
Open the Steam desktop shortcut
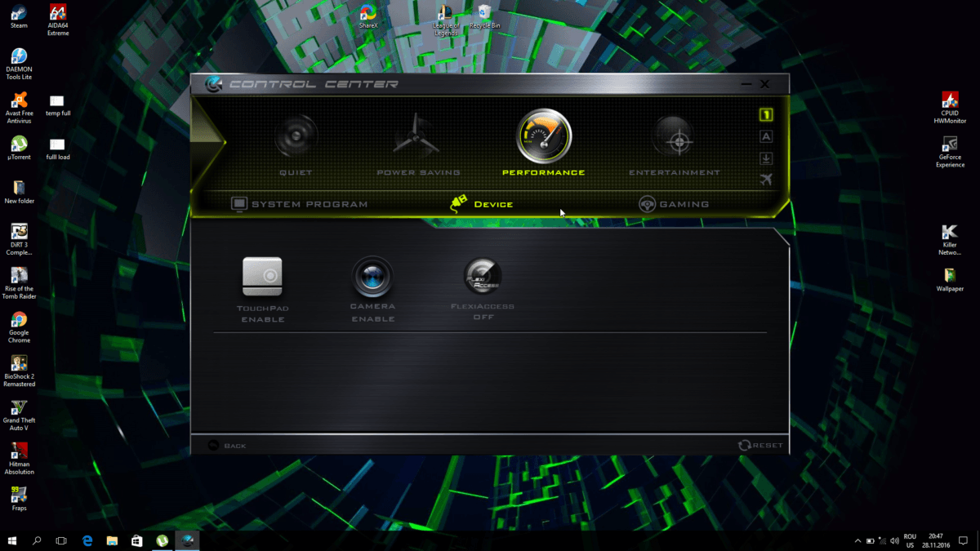click(x=19, y=16)
